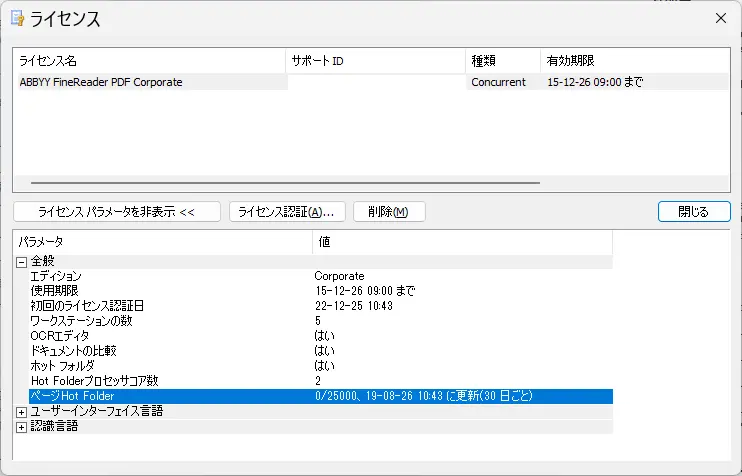Image resolution: width=742 pixels, height=476 pixels.
Task: Click the ライセンス名 column header
Action: point(150,61)
